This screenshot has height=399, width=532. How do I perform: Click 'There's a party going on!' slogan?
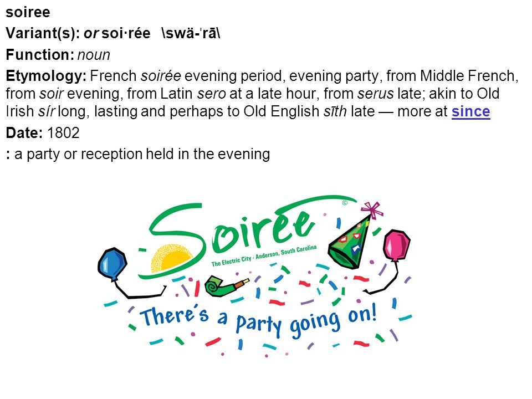(x=258, y=320)
